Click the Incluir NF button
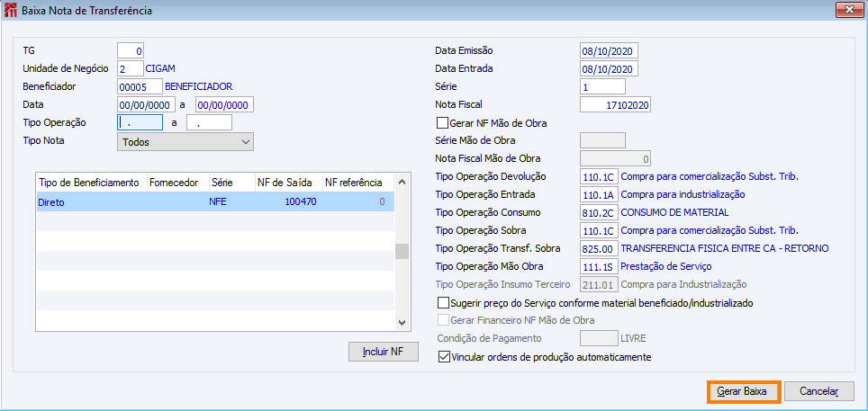The width and height of the screenshot is (868, 411). 383,352
